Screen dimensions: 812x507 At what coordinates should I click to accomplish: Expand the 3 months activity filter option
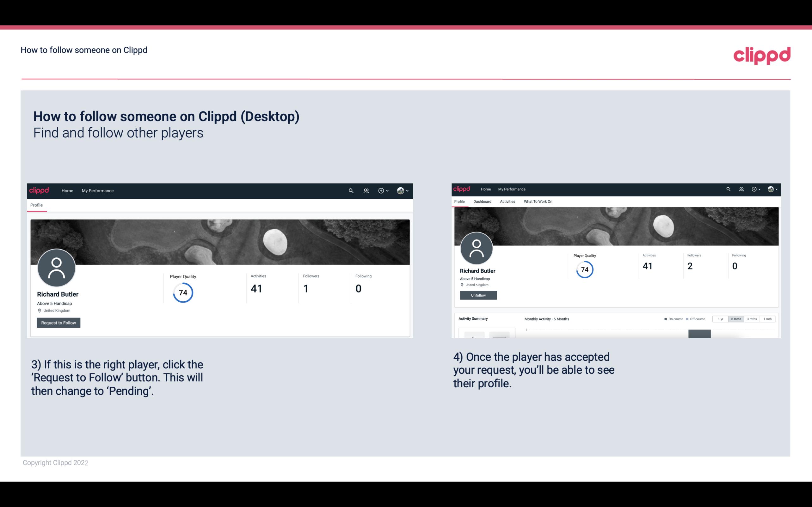click(x=752, y=319)
